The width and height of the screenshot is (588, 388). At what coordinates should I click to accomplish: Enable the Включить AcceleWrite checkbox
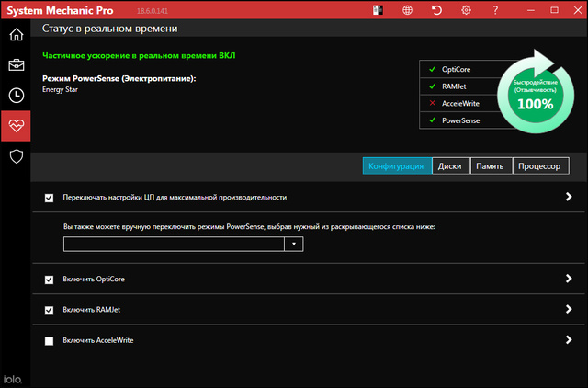pyautogui.click(x=50, y=340)
